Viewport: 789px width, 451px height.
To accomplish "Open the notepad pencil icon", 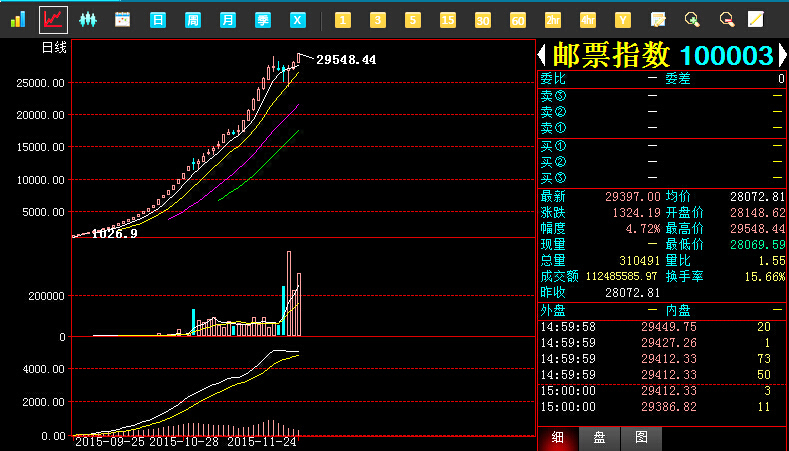I will click(x=756, y=19).
